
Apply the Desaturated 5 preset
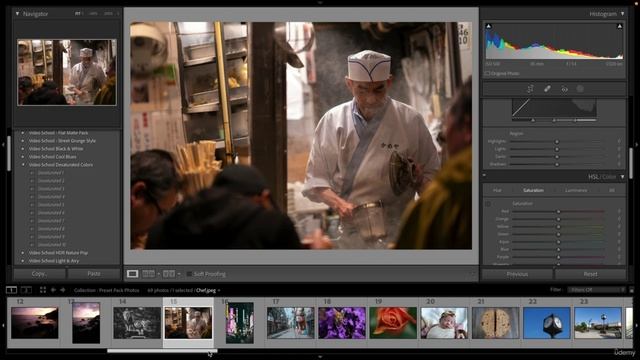[51, 204]
